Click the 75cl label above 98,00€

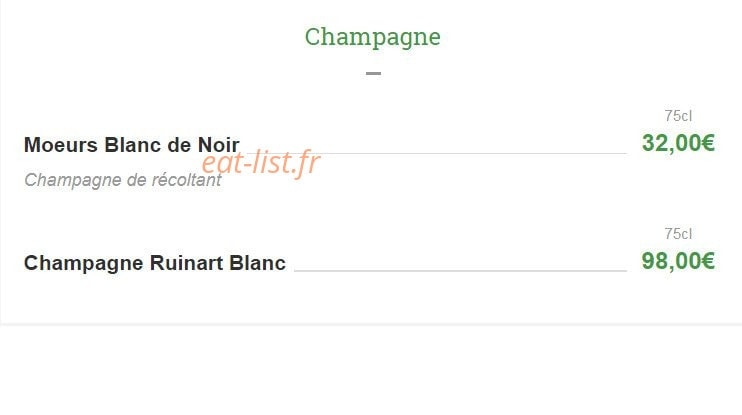[x=678, y=234]
